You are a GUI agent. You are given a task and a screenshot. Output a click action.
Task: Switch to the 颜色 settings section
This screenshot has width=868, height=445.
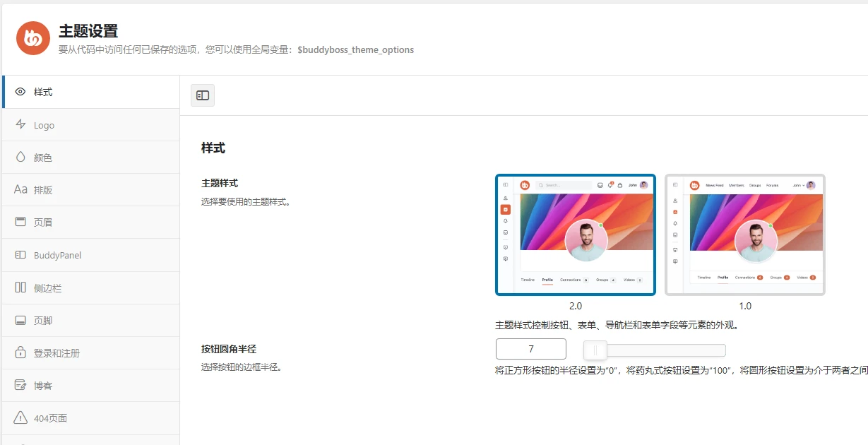point(42,157)
